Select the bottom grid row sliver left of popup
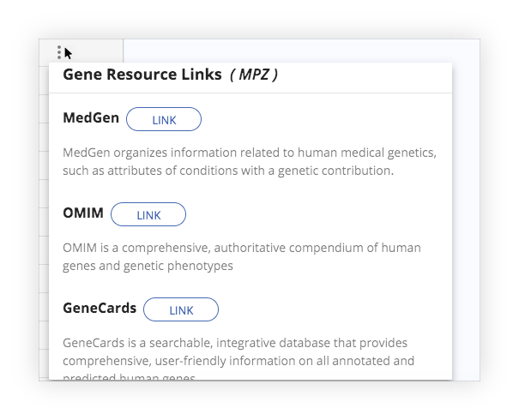Image resolution: width=519 pixels, height=420 pixels. click(x=44, y=365)
